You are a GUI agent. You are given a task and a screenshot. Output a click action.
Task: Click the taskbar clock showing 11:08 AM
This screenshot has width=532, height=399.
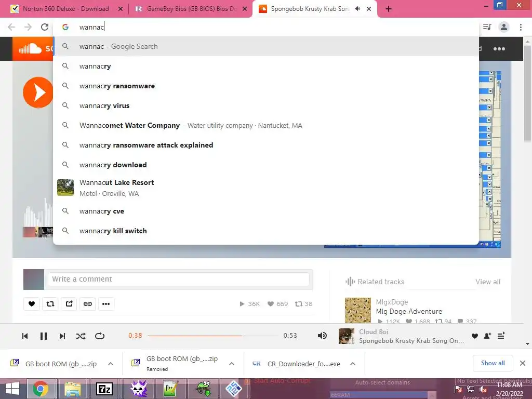pos(509,389)
